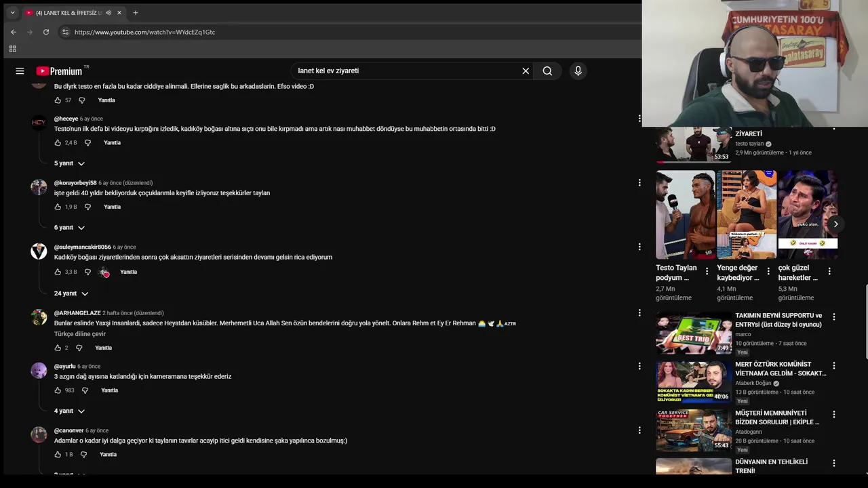This screenshot has width=868, height=488.
Task: Dislike the comment by @suleymancakir8056
Action: coord(87,272)
